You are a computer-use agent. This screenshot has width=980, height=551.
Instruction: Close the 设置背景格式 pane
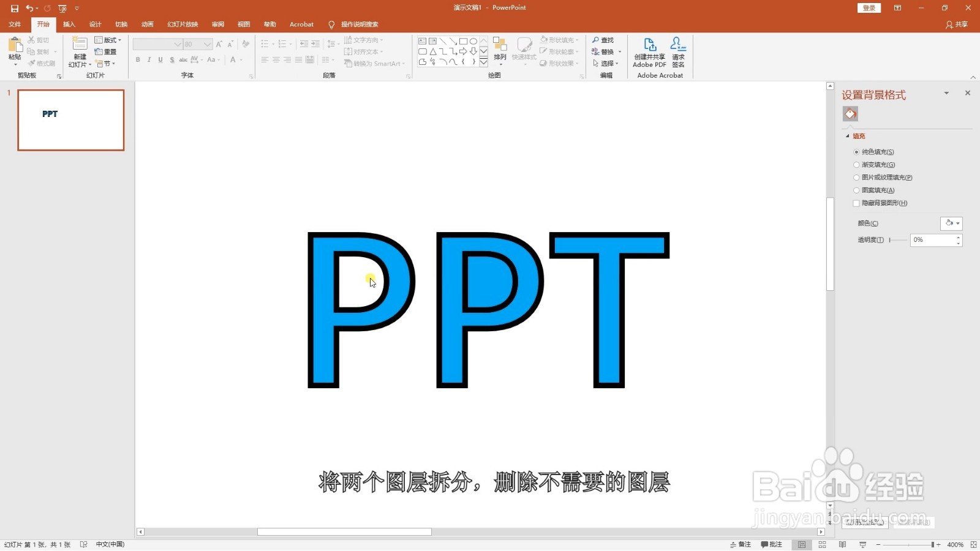click(x=967, y=92)
